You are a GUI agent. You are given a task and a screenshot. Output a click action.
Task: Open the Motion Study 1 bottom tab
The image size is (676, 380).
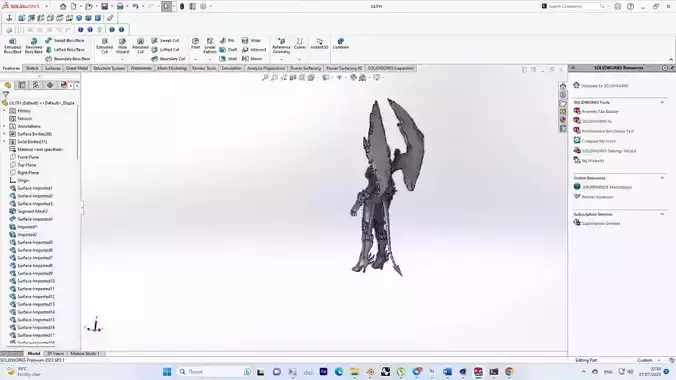pos(84,354)
